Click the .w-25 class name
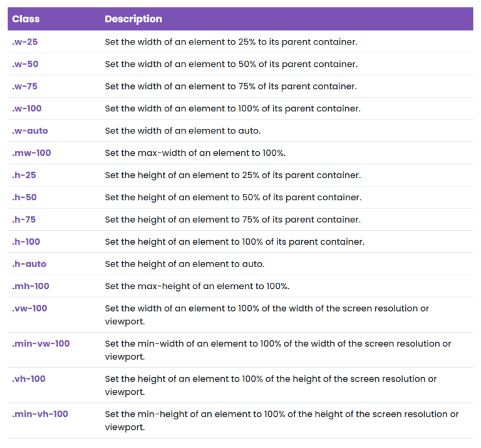This screenshot has width=481, height=448. tap(24, 42)
